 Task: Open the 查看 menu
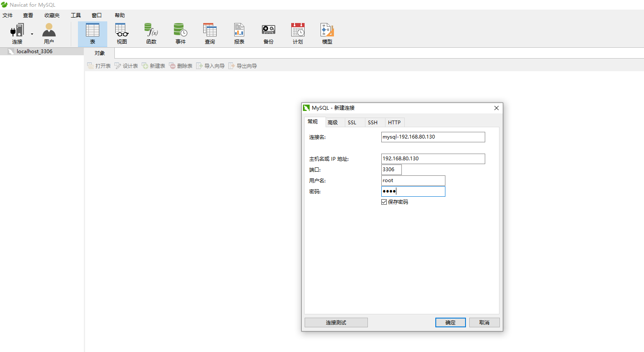click(x=28, y=15)
